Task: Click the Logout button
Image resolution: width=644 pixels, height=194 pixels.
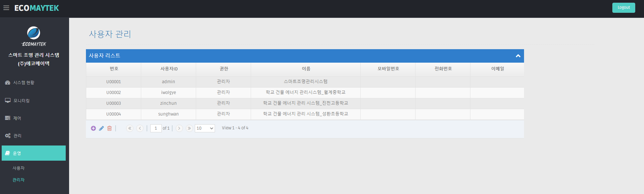Action: click(x=623, y=8)
